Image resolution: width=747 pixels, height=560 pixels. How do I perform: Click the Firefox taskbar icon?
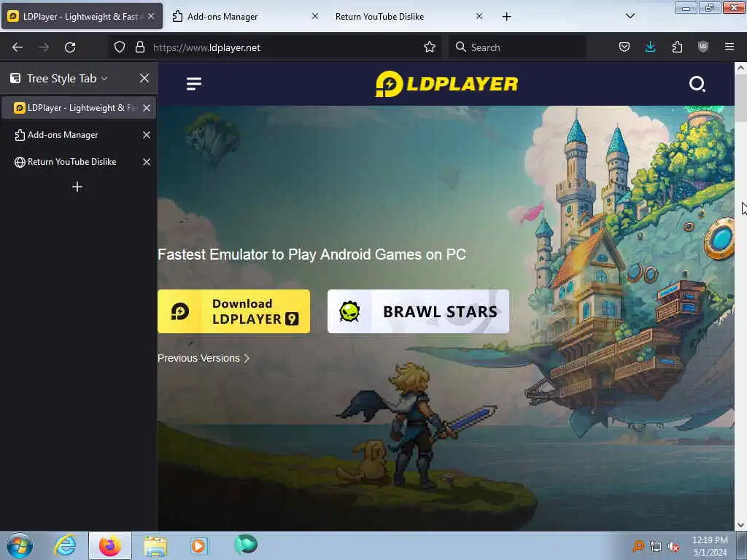[x=109, y=545]
